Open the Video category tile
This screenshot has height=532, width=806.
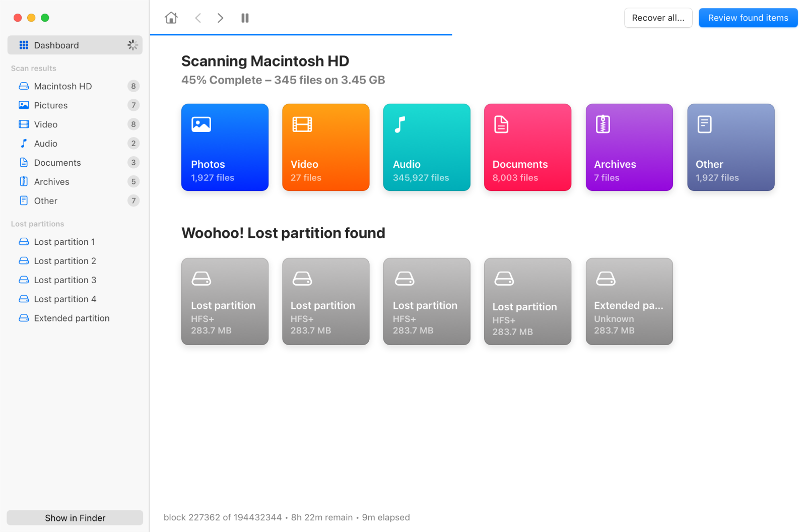(325, 147)
